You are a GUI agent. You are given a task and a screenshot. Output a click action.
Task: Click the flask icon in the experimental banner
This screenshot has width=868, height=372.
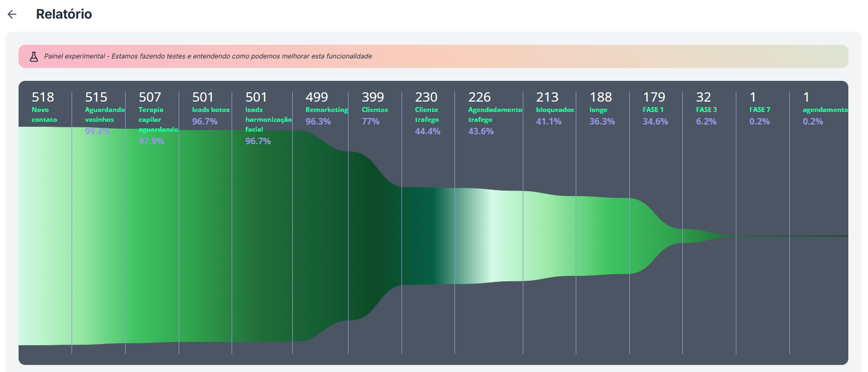point(34,56)
